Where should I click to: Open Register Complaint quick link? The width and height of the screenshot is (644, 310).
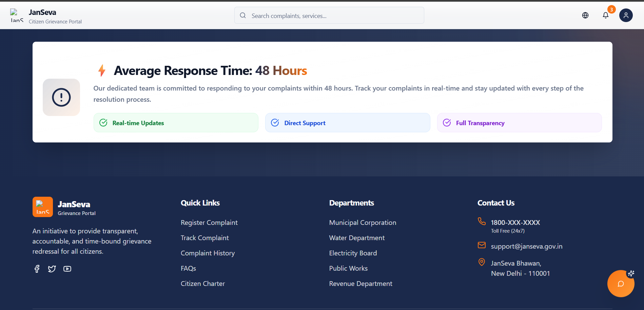(209, 222)
